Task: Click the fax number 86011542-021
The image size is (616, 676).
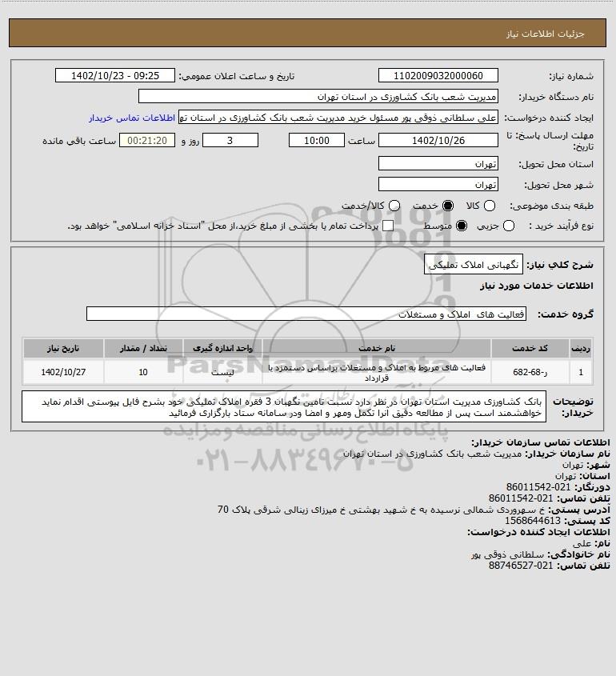Action: coord(538,487)
